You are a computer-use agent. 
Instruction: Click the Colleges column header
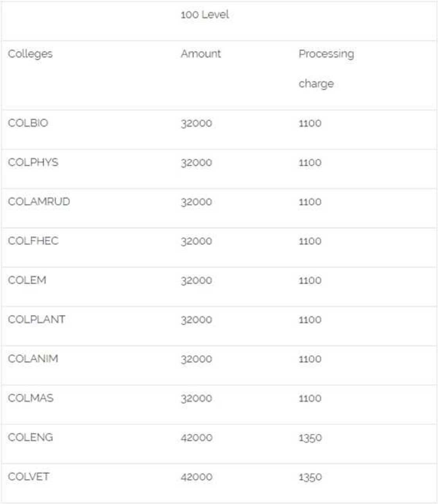click(x=30, y=54)
